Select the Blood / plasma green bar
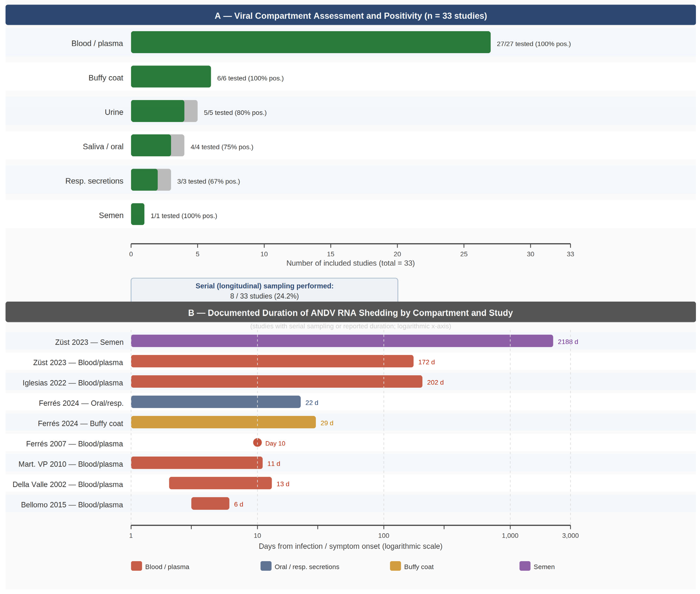Viewport: 700px width, 594px height. coord(310,42)
